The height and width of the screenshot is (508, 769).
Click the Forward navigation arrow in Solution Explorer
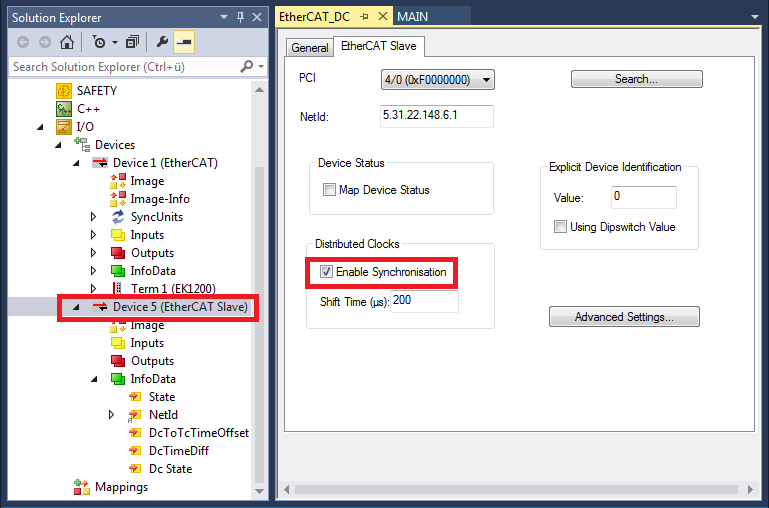click(x=45, y=42)
